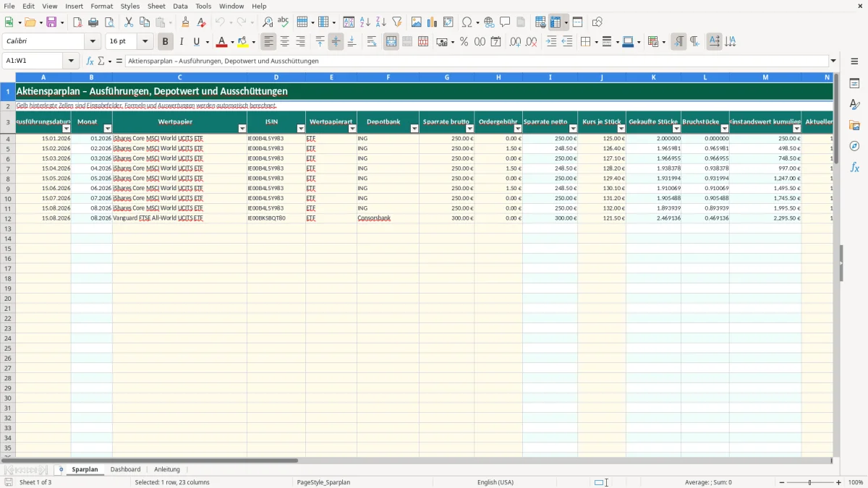This screenshot has width=868, height=488.
Task: Open the Wertpapier column filter dropdown
Action: coord(242,129)
